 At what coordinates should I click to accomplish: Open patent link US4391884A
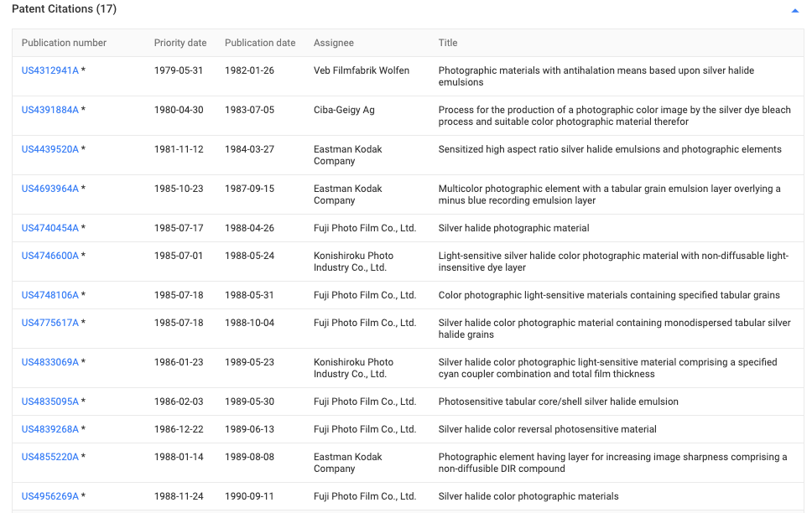(x=50, y=110)
